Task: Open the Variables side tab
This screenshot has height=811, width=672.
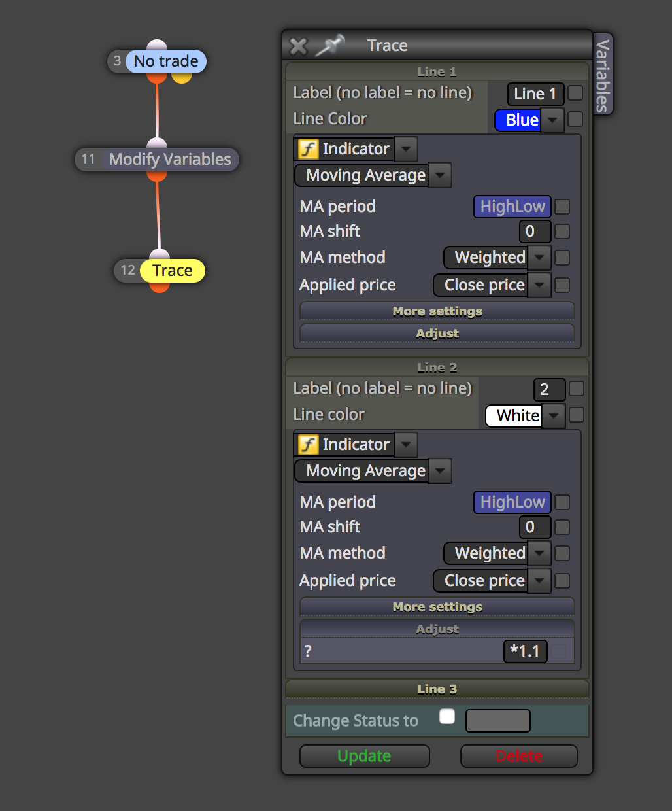Action: pos(603,75)
